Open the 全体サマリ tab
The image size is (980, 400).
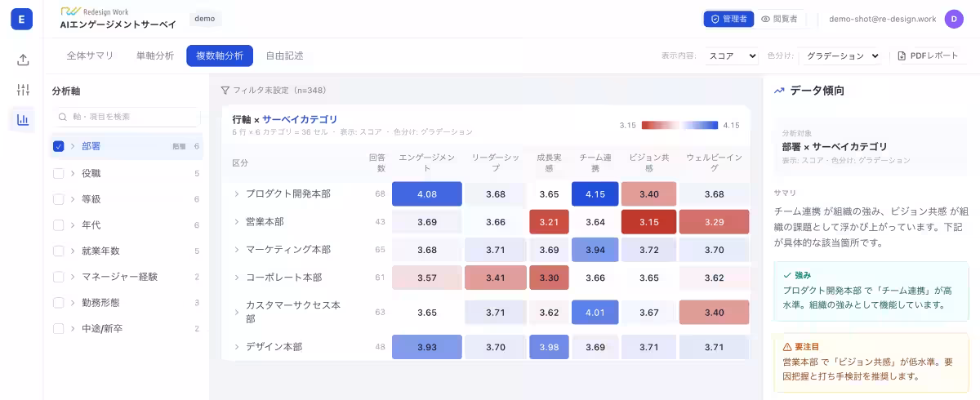90,56
